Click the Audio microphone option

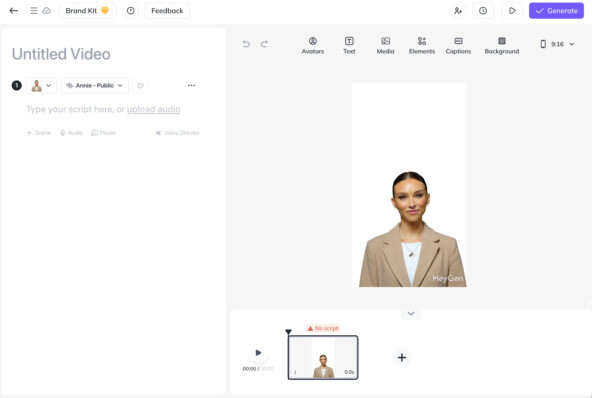pyautogui.click(x=71, y=133)
